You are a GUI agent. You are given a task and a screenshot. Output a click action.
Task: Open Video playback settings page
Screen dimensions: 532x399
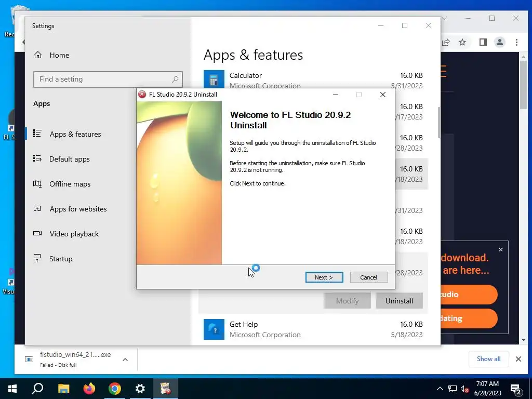pos(74,234)
